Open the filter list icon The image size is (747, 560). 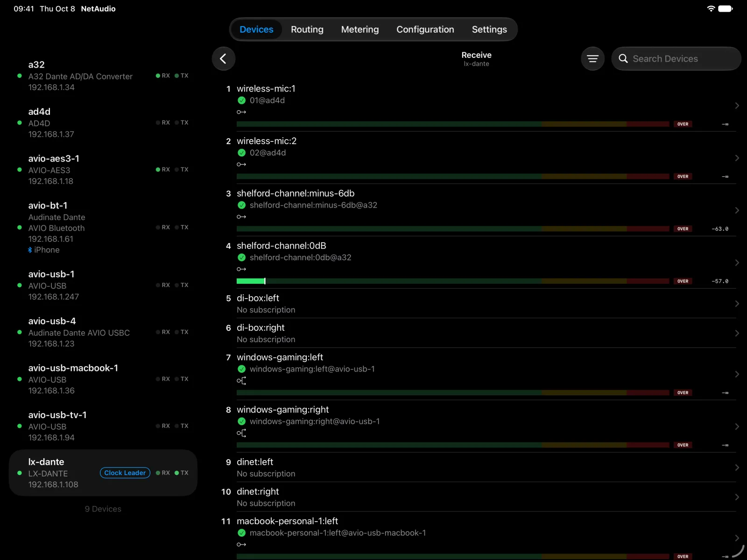(x=592, y=59)
